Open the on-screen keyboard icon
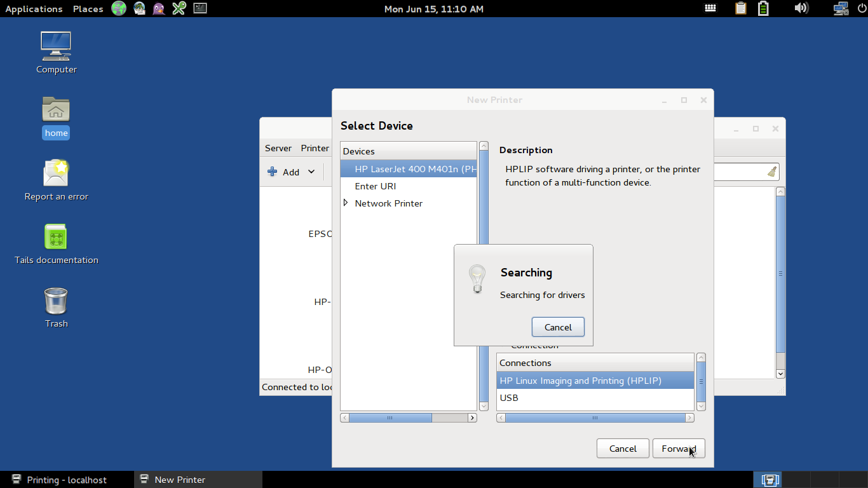This screenshot has width=868, height=488. (710, 8)
